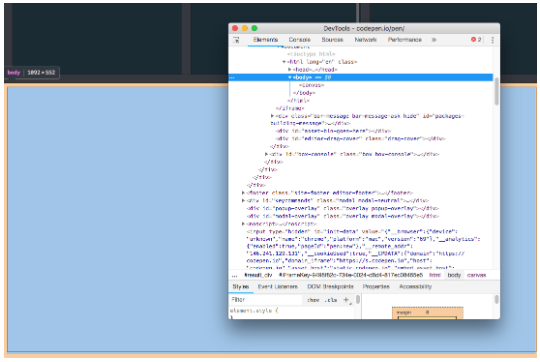The height and width of the screenshot is (362, 540).
Task: Collapse the selected body node arrow
Action: click(x=290, y=77)
